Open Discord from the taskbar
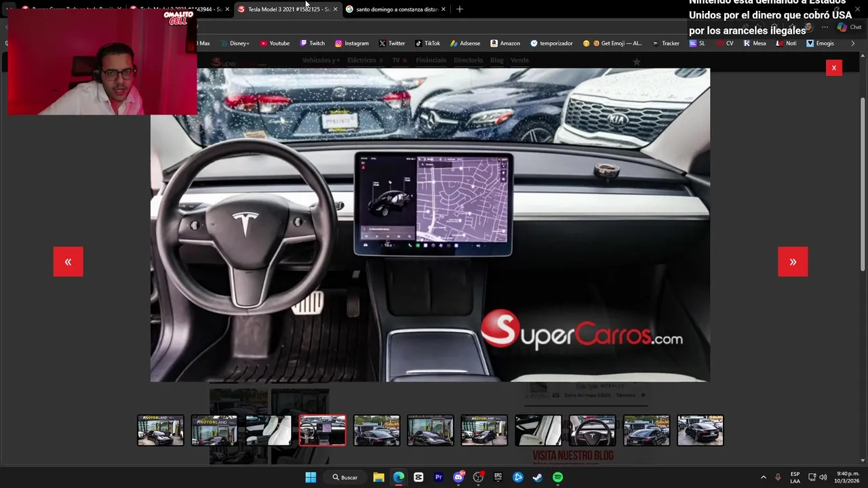 [x=458, y=477]
